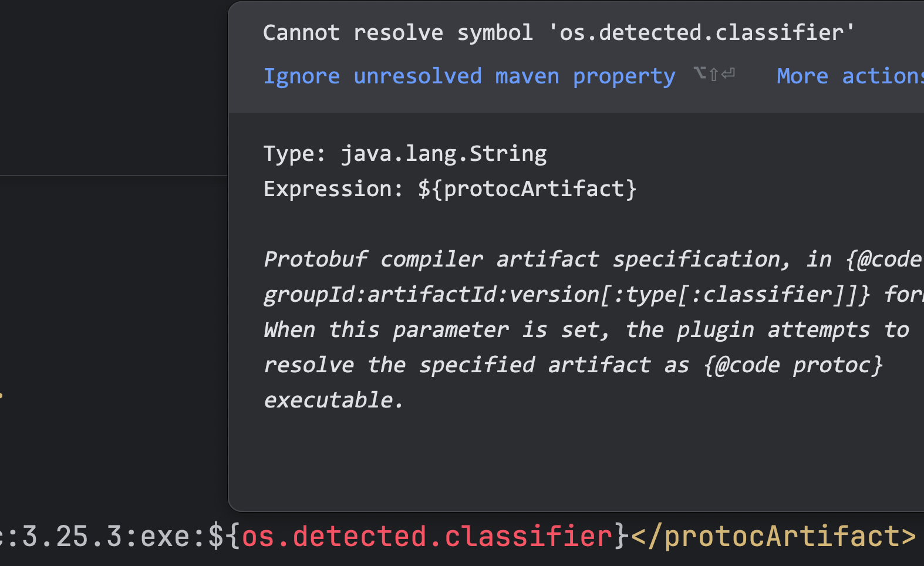Click the quoted 'os.detected.classifier' in tooltip header
924x566 pixels.
(701, 32)
